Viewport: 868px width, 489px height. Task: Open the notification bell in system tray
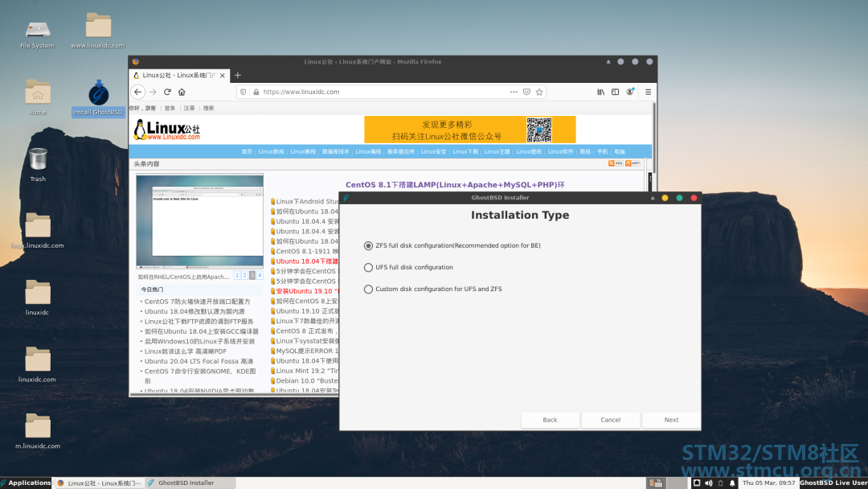click(x=732, y=483)
